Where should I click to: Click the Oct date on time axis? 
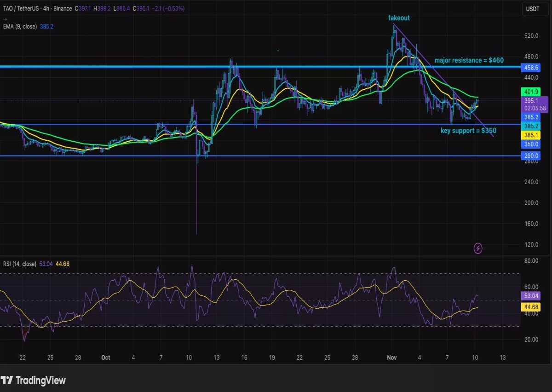pos(106,357)
